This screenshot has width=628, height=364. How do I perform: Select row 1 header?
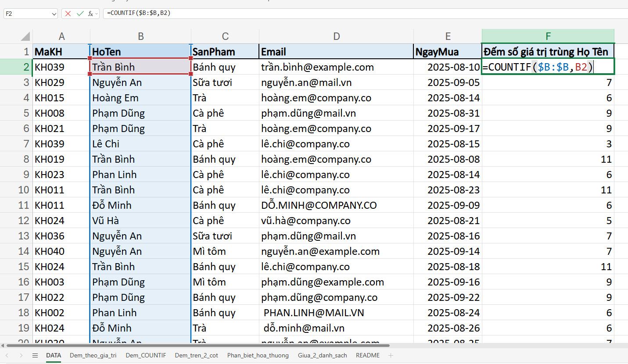pos(16,52)
